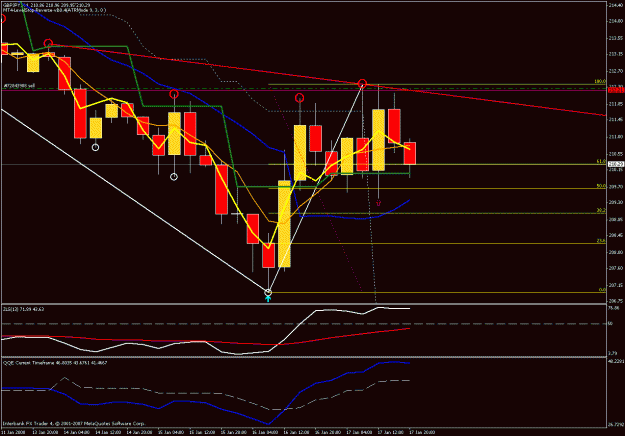Click the Interbank FX Trader 4 copyright text
This screenshot has width=625, height=436.
[x=74, y=423]
